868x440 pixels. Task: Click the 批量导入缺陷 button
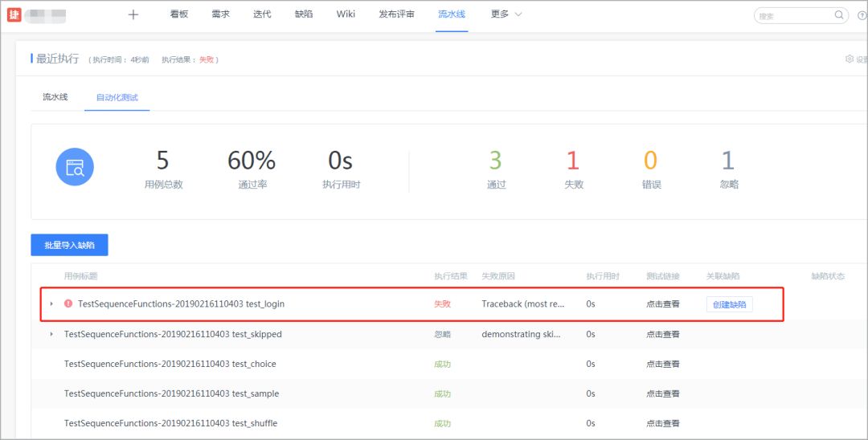click(69, 245)
